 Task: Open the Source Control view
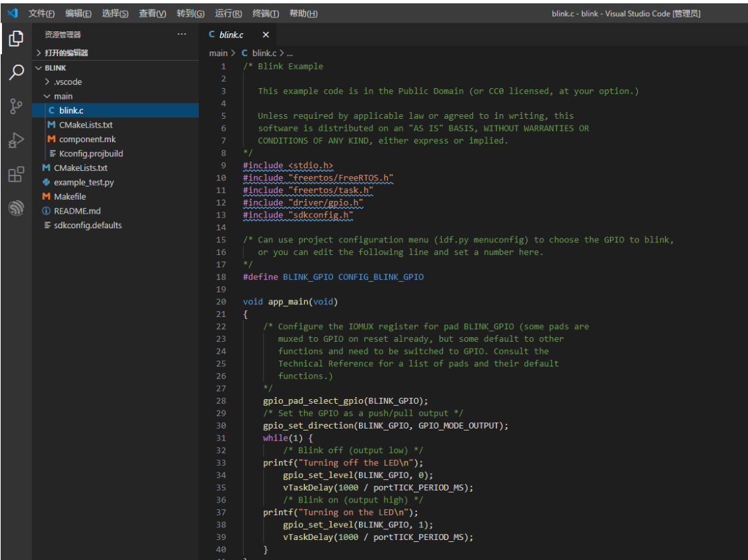[x=16, y=106]
